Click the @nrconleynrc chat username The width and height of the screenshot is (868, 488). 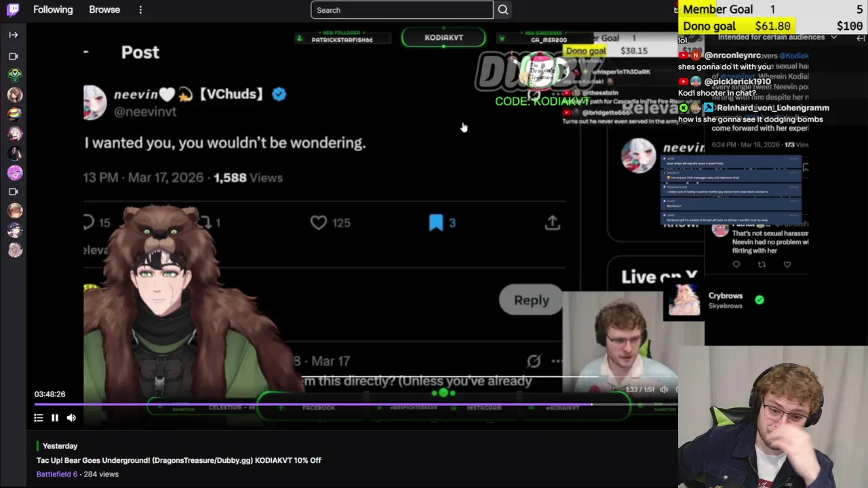click(732, 56)
